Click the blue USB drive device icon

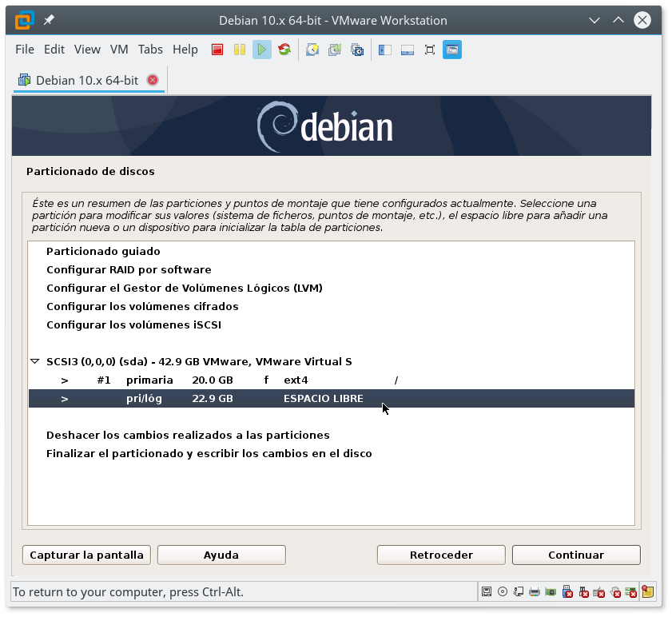click(x=567, y=592)
